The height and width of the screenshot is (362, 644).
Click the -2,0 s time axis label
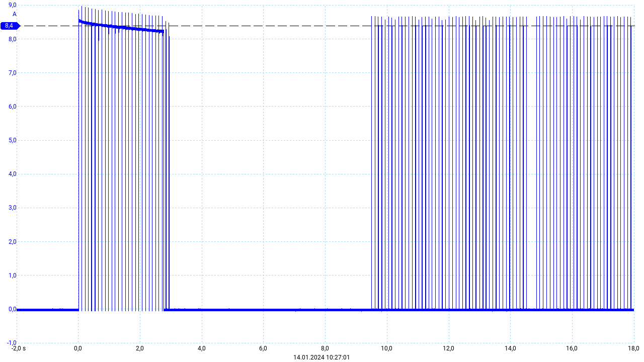[19, 348]
